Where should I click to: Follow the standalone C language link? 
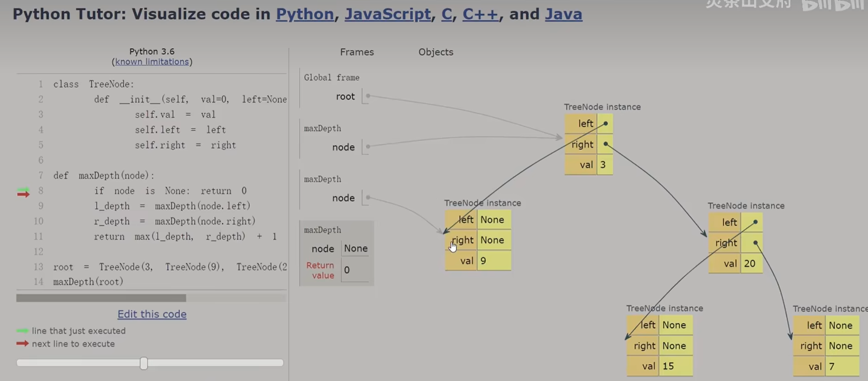click(446, 14)
